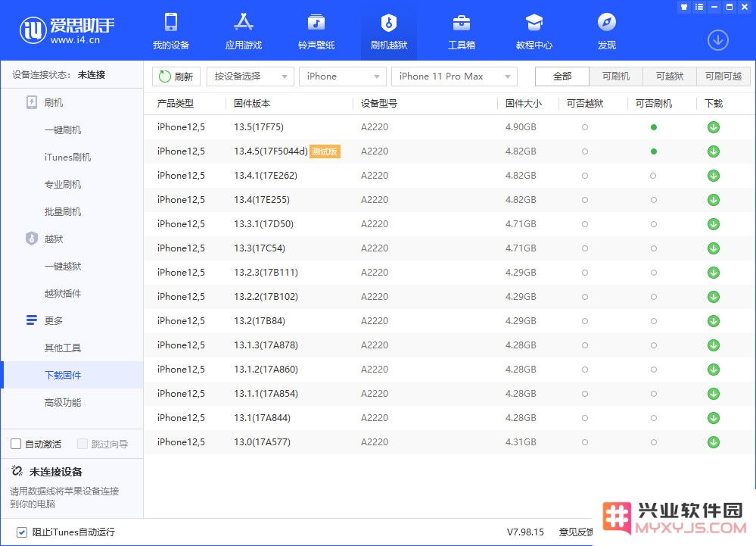Enable the 自动激活 checkbox

pyautogui.click(x=16, y=444)
